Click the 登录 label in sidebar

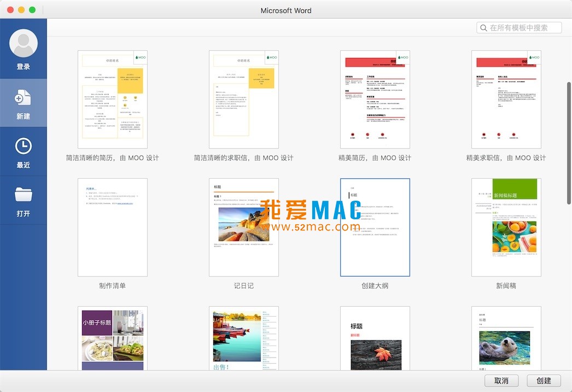pos(24,67)
